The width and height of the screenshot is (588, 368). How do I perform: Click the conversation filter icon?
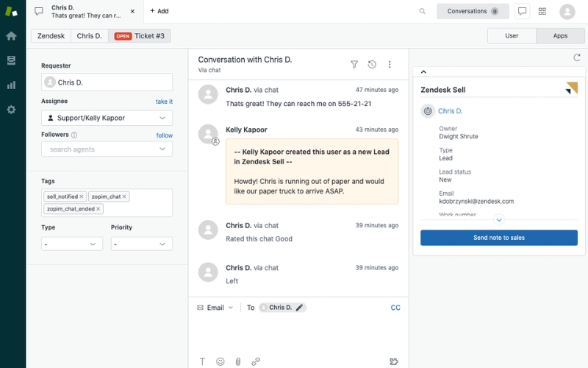point(354,65)
